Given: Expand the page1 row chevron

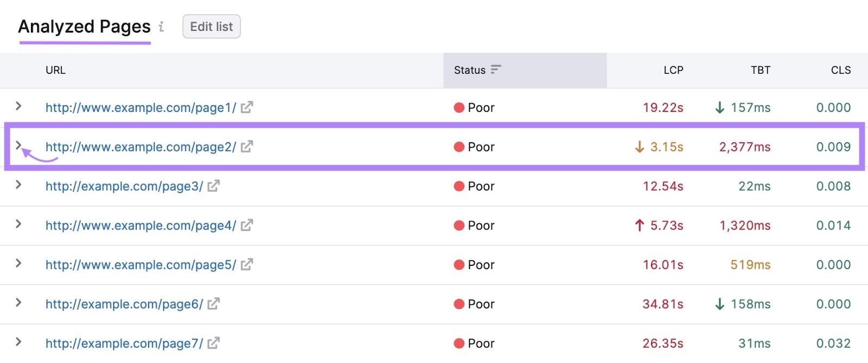Looking at the screenshot, I should tap(18, 106).
